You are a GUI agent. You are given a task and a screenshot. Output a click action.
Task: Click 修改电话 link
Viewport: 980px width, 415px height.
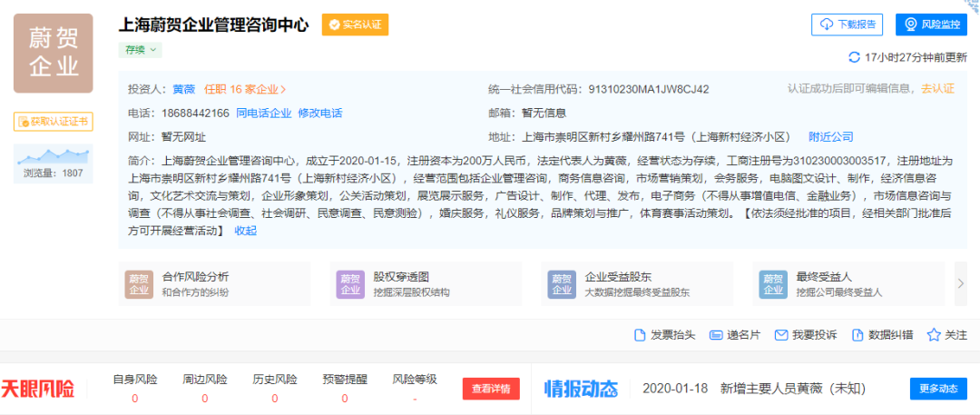[320, 114]
